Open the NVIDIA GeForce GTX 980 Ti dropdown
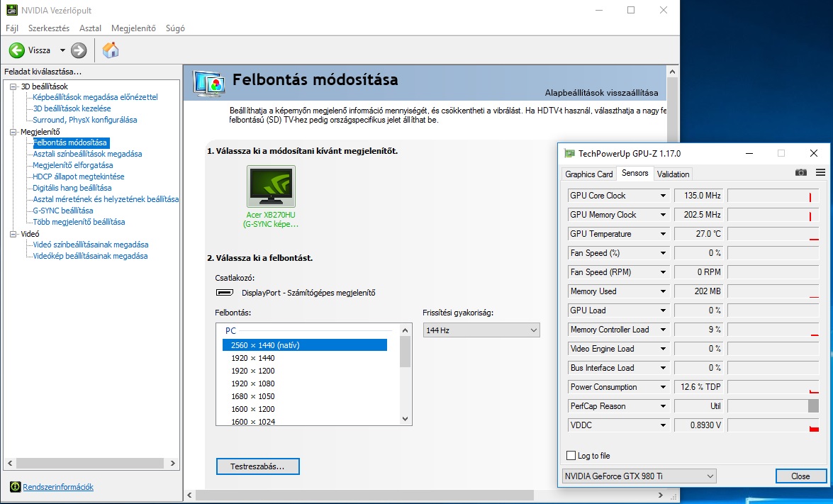This screenshot has height=504, width=833. click(639, 476)
